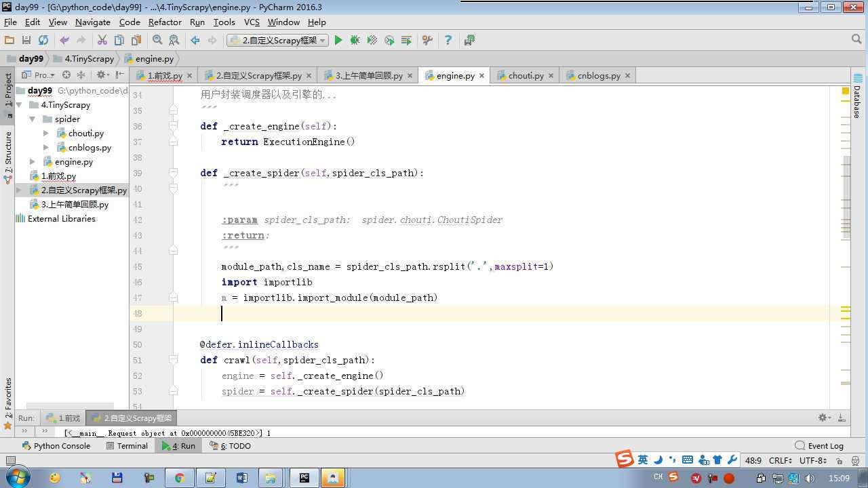Open the UTF-8 encoding selector

(812, 460)
